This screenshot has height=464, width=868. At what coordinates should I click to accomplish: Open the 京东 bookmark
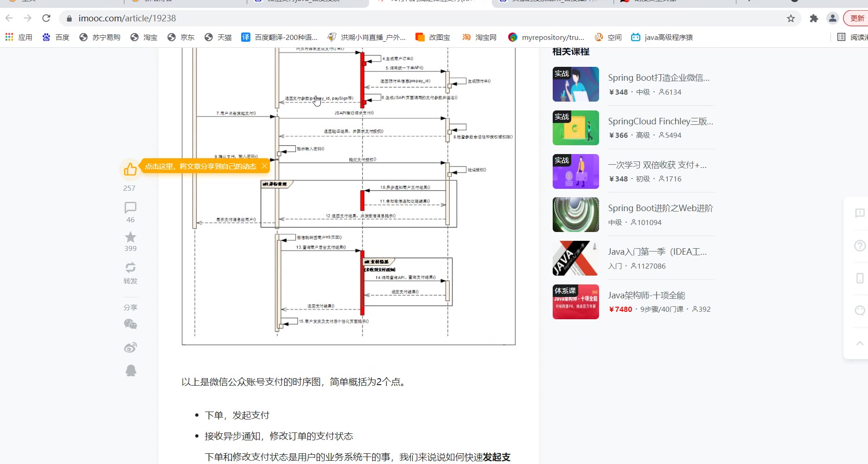tap(181, 37)
